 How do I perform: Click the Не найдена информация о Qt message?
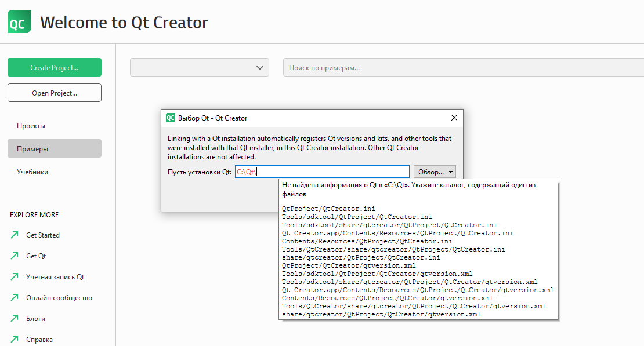[408, 189]
